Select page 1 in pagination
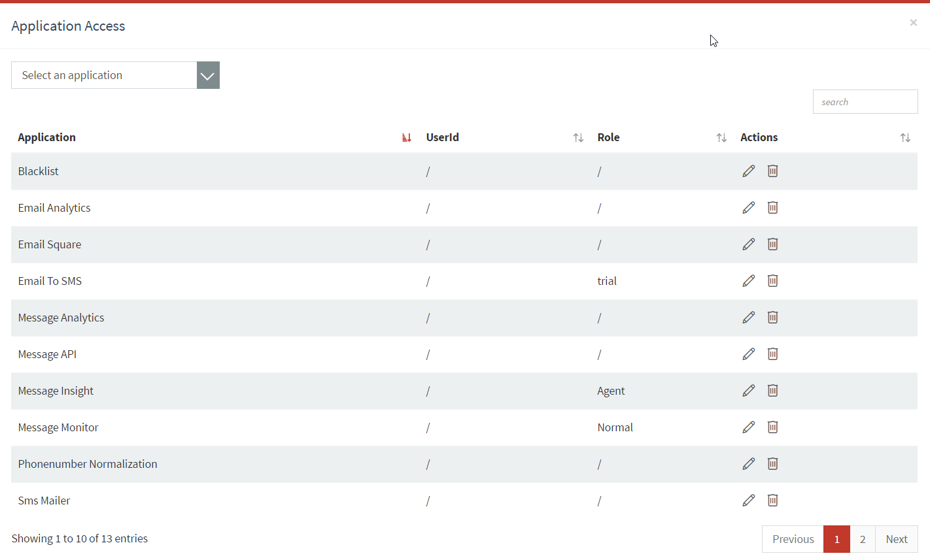The width and height of the screenshot is (930, 560). pos(836,539)
